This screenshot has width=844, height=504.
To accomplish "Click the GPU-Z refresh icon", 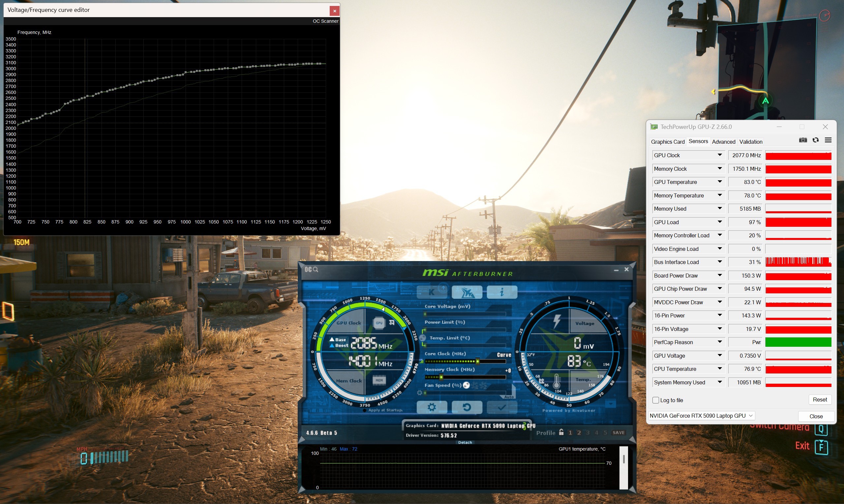I will click(815, 140).
